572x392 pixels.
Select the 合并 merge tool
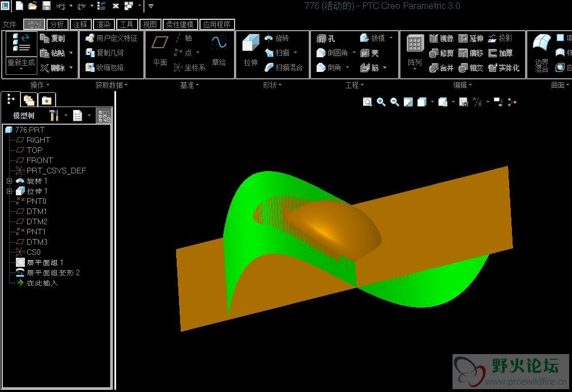441,67
